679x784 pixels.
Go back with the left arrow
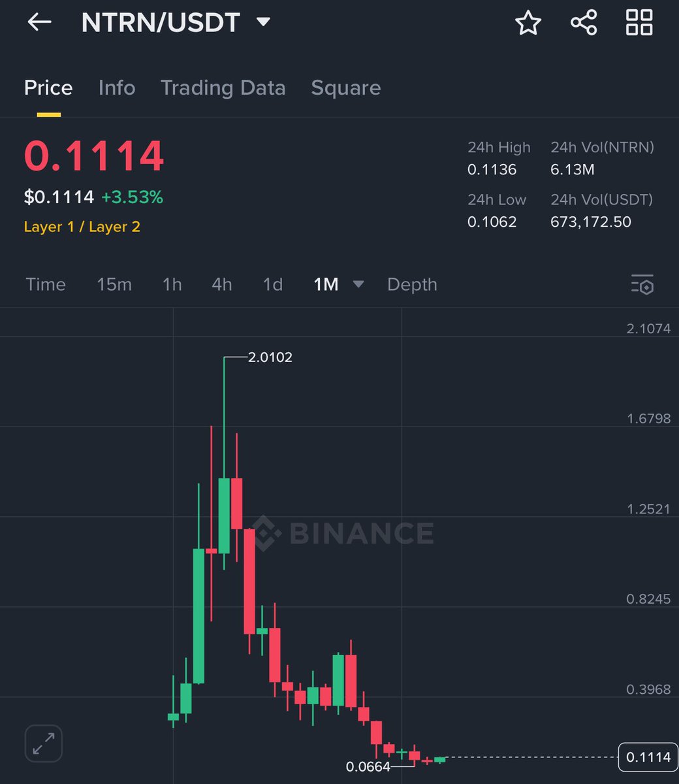[39, 22]
